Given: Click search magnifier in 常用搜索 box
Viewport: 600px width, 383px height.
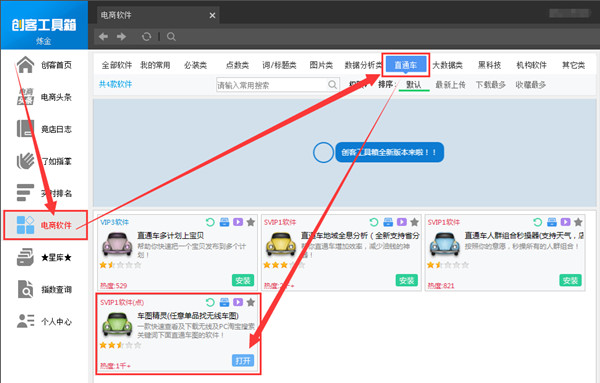Looking at the screenshot, I should tap(333, 85).
